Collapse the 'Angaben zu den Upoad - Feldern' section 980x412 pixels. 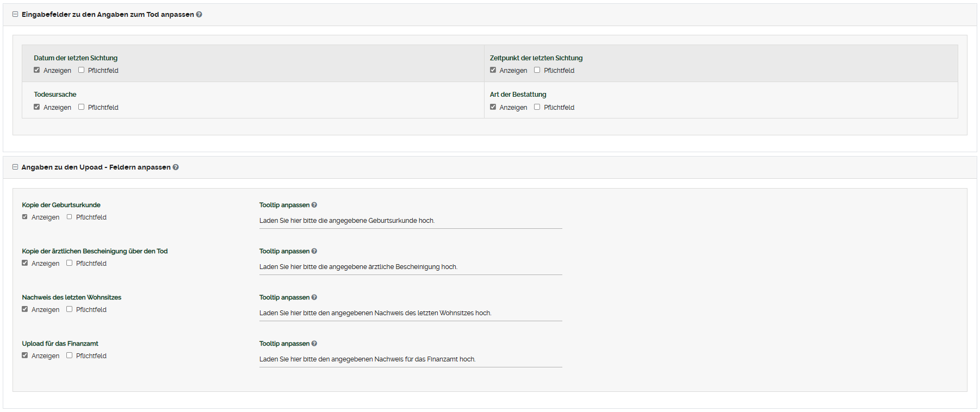pos(15,167)
